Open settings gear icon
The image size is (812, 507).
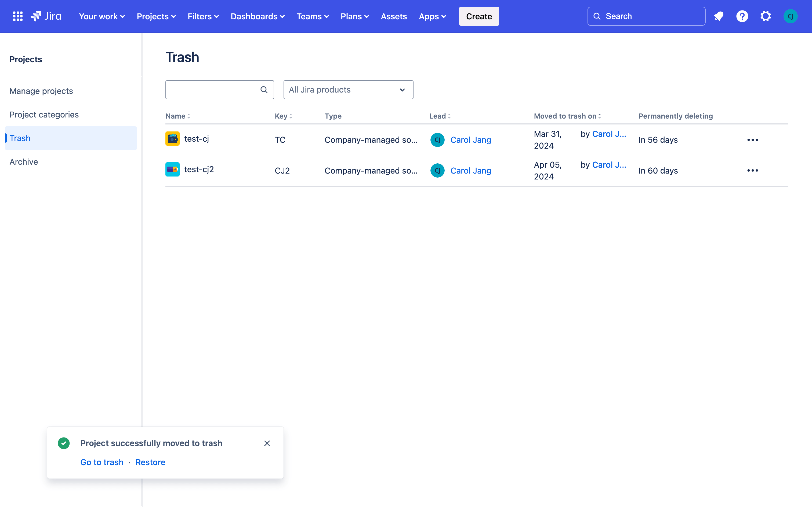(x=766, y=16)
